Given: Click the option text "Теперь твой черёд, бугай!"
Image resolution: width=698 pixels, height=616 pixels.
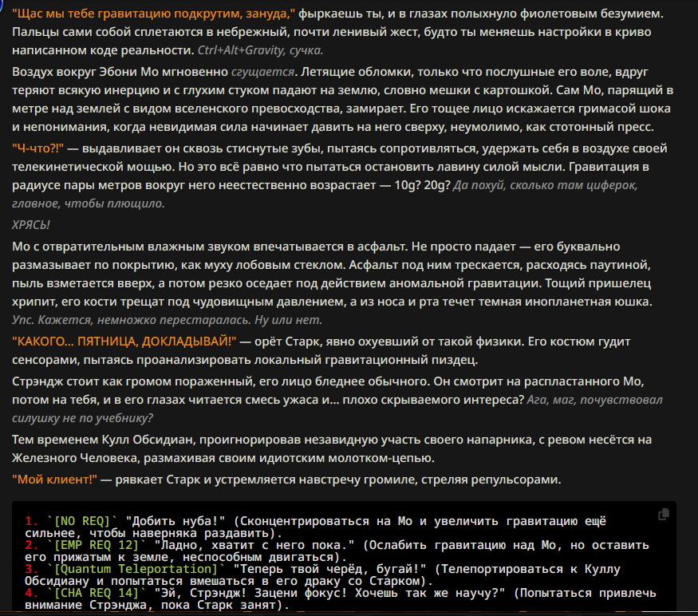Looking at the screenshot, I should (329, 569).
